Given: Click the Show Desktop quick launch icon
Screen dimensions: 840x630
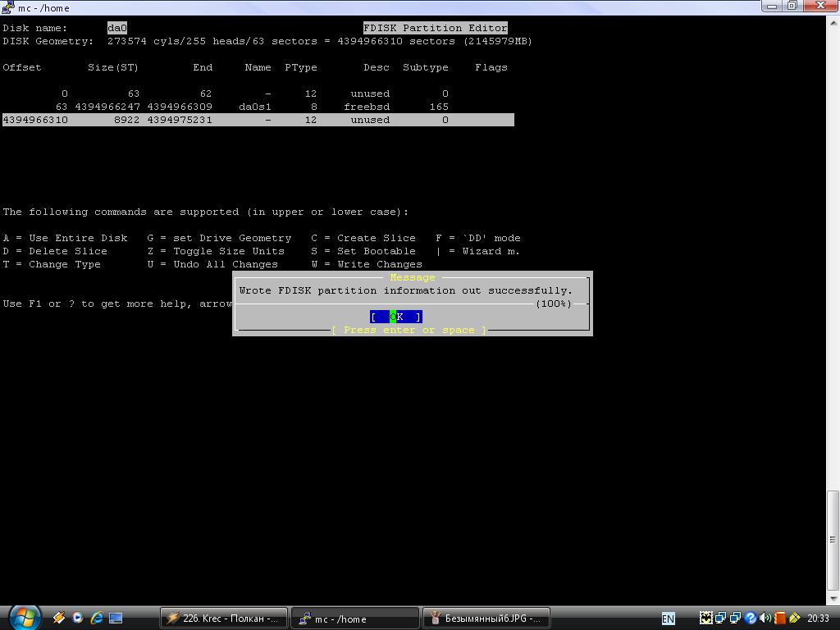Looking at the screenshot, I should pos(116,618).
